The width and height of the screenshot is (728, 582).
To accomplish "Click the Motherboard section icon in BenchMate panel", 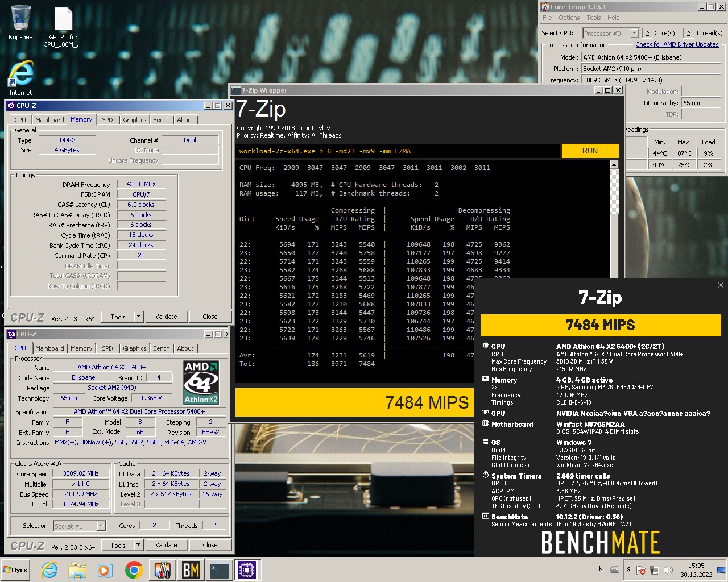I will point(485,423).
